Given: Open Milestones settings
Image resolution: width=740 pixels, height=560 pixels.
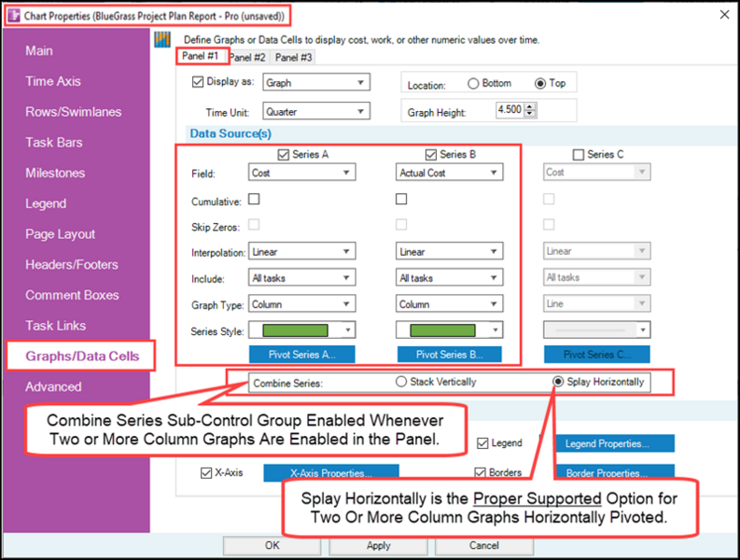Looking at the screenshot, I should tap(55, 173).
